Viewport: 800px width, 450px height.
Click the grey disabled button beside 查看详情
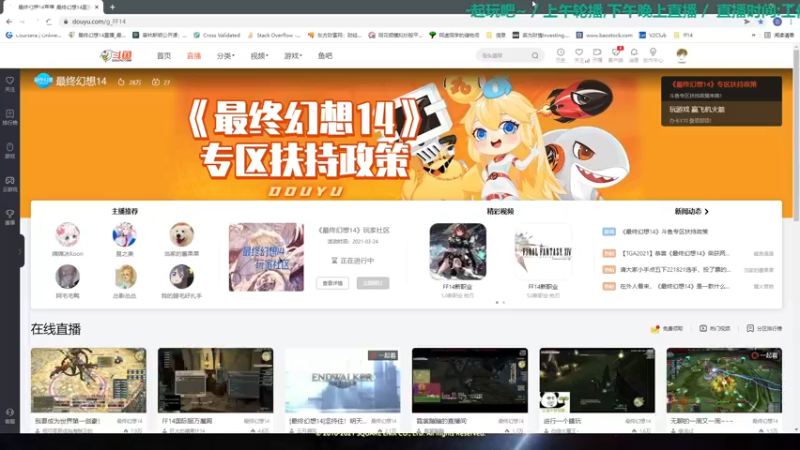(373, 283)
